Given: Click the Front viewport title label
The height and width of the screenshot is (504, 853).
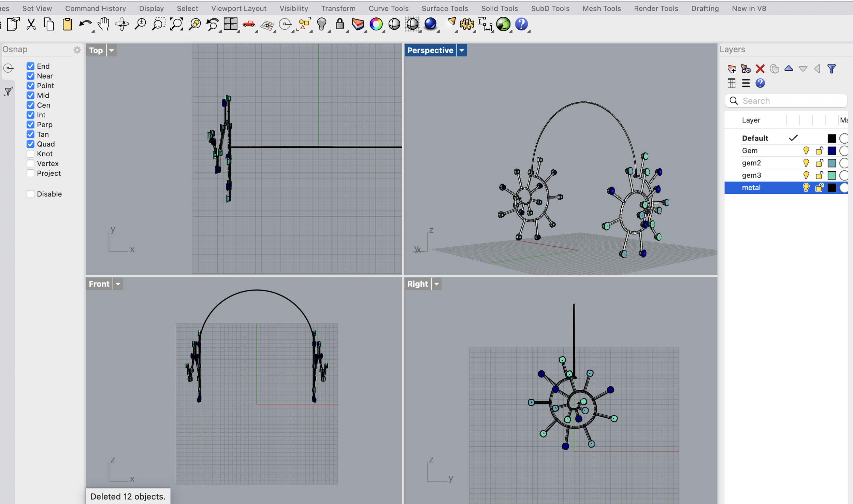Looking at the screenshot, I should [x=99, y=284].
